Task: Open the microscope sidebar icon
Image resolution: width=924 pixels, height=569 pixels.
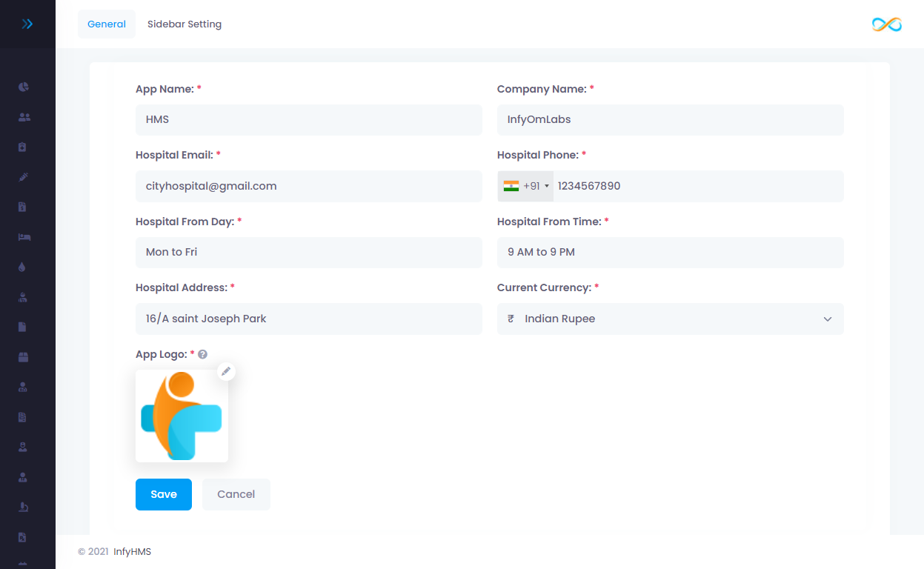Action: (24, 508)
